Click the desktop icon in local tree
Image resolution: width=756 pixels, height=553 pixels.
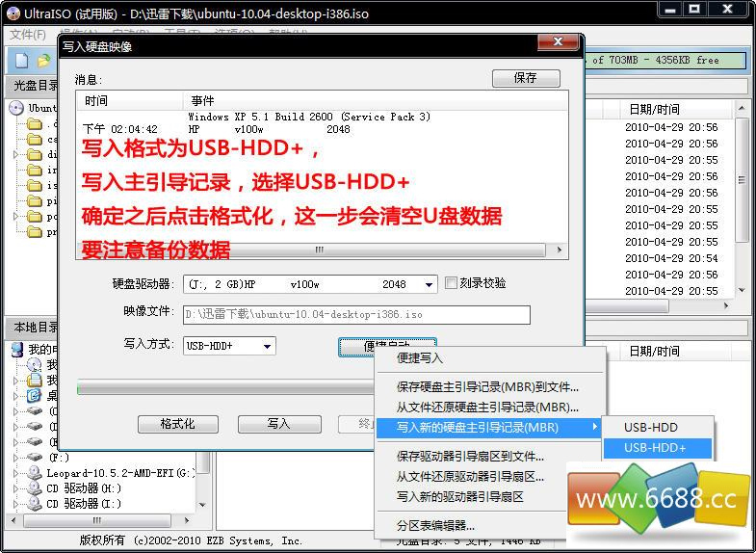click(35, 396)
